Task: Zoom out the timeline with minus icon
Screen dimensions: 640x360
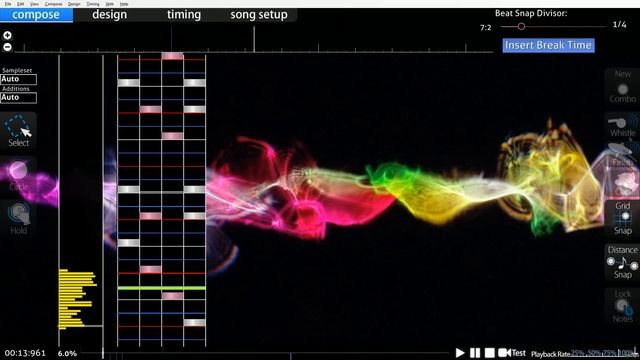Action: [x=7, y=47]
